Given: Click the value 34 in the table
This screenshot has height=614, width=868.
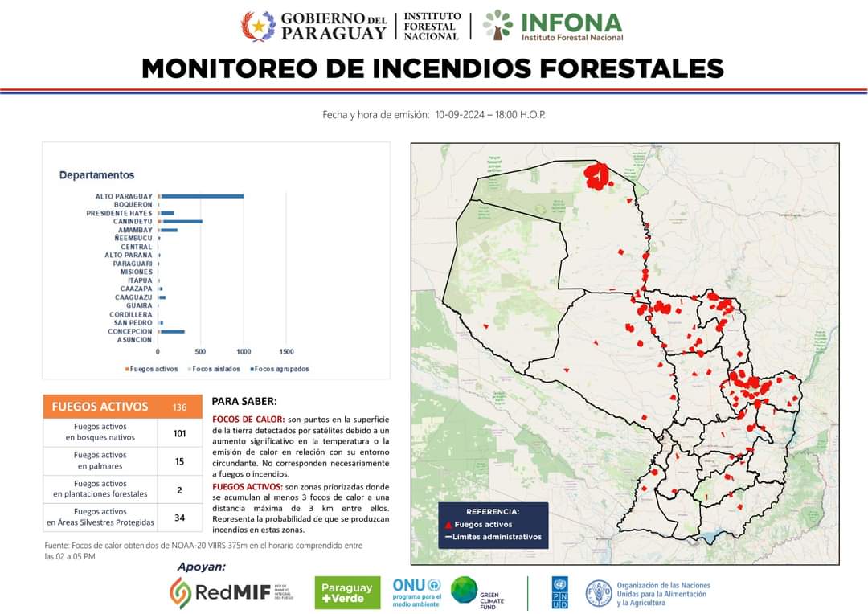Looking at the screenshot, I should pos(180,518).
